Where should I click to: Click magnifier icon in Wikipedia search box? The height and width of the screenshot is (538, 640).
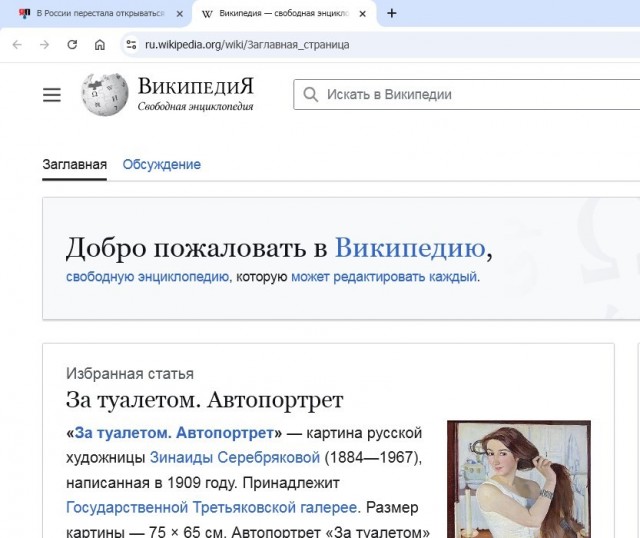tap(311, 94)
